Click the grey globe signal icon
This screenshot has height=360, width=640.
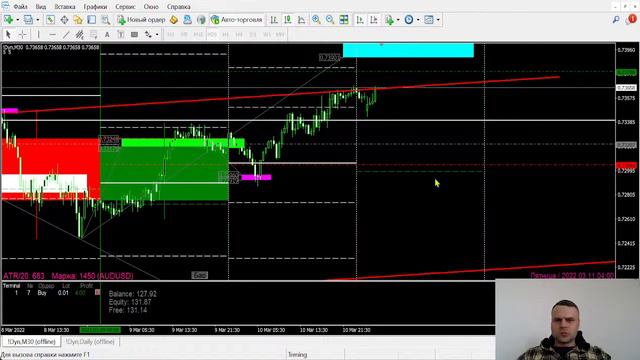click(x=201, y=20)
